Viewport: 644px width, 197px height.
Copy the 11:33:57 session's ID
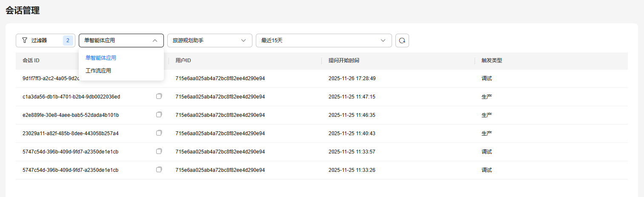point(159,151)
